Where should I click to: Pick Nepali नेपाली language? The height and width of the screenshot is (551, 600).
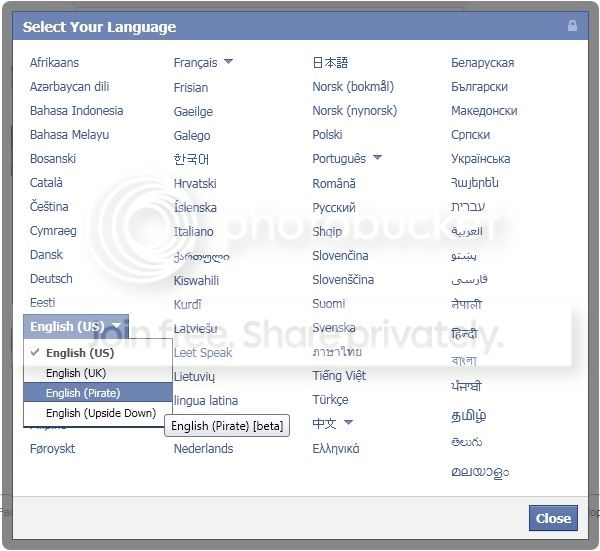[466, 305]
